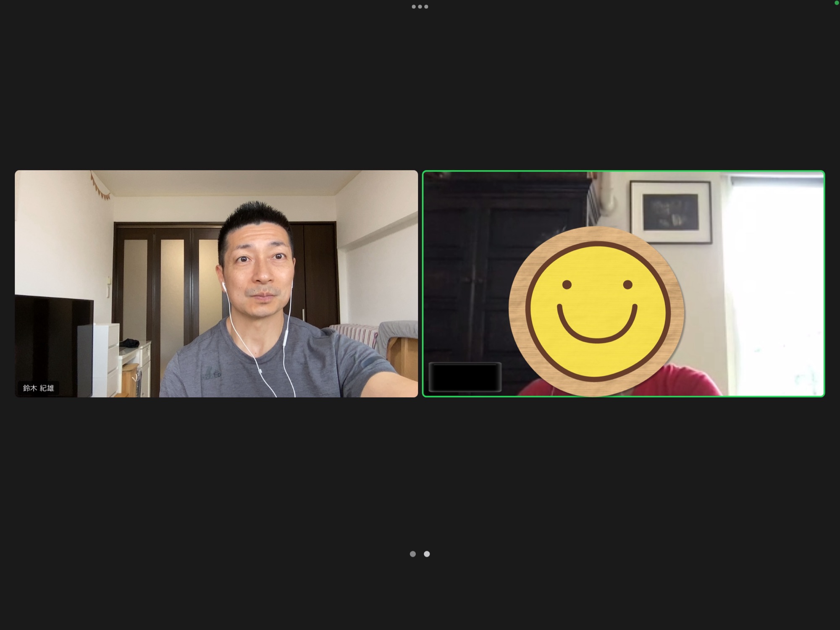Viewport: 840px width, 630px height.
Task: Tap the yellow smiley face sticker
Action: tap(596, 311)
